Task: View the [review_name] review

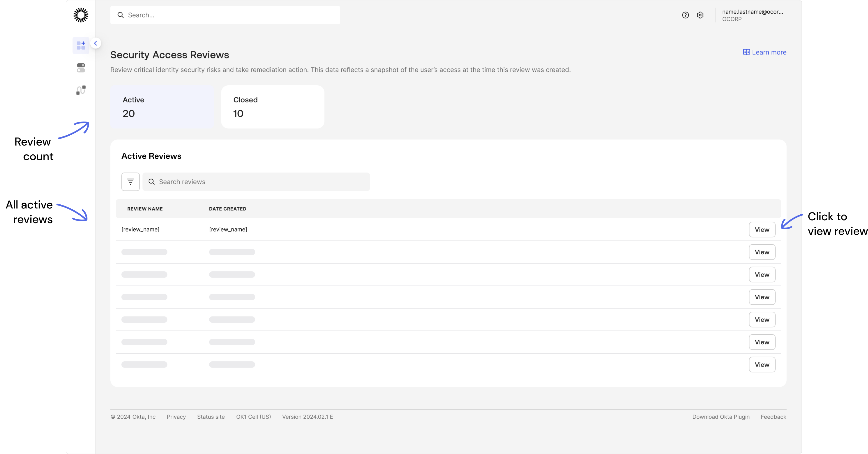Action: (762, 230)
